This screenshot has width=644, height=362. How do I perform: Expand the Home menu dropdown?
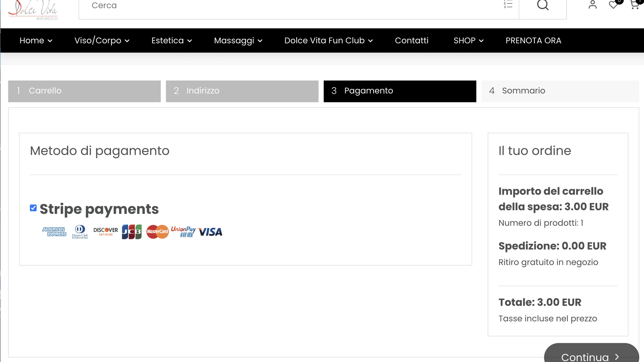pos(36,41)
